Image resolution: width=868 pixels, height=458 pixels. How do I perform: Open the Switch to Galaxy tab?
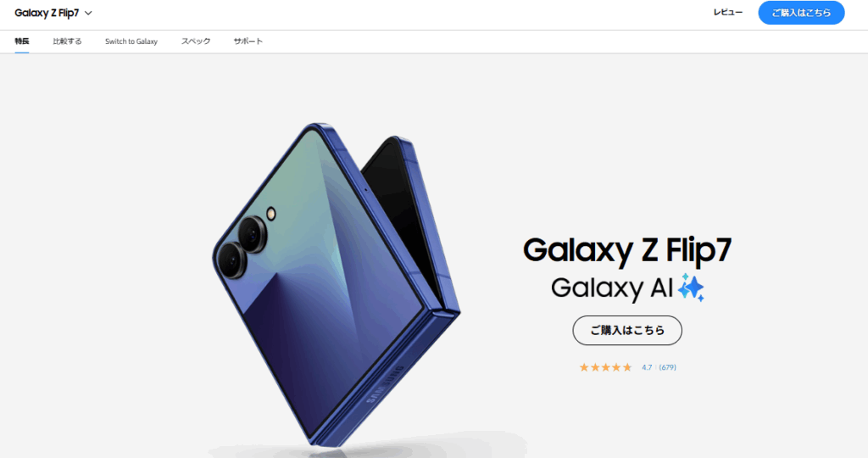(131, 42)
